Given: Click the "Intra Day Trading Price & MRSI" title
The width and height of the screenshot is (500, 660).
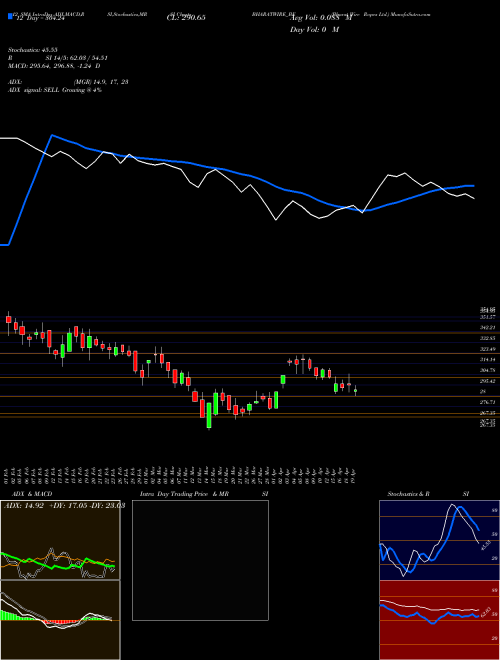Looking at the screenshot, I should click(x=204, y=494).
